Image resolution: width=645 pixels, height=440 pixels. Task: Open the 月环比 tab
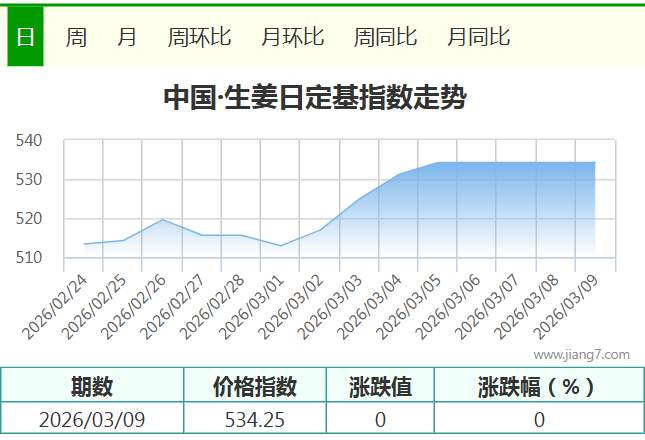click(x=292, y=38)
